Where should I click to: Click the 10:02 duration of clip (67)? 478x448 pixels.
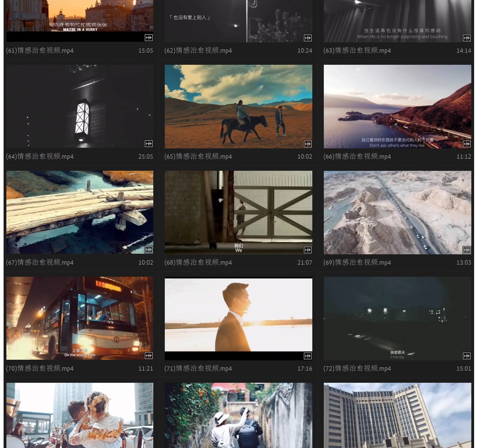(146, 263)
